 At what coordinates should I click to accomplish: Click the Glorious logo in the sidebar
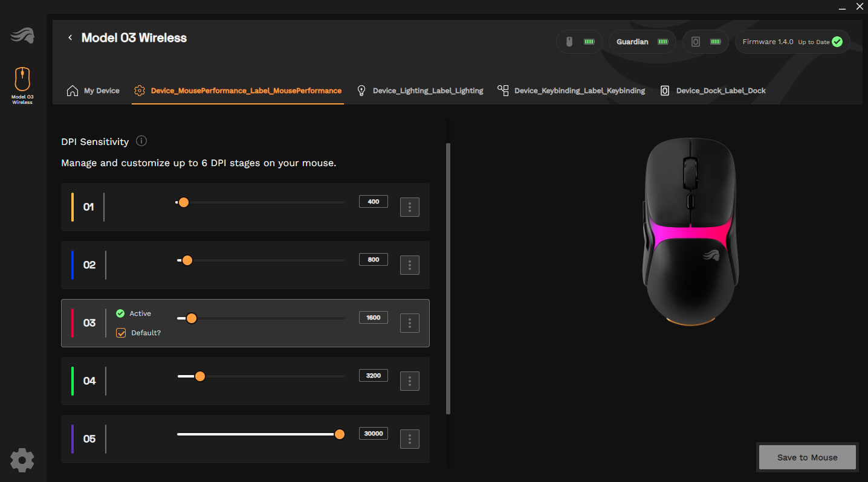pos(22,36)
